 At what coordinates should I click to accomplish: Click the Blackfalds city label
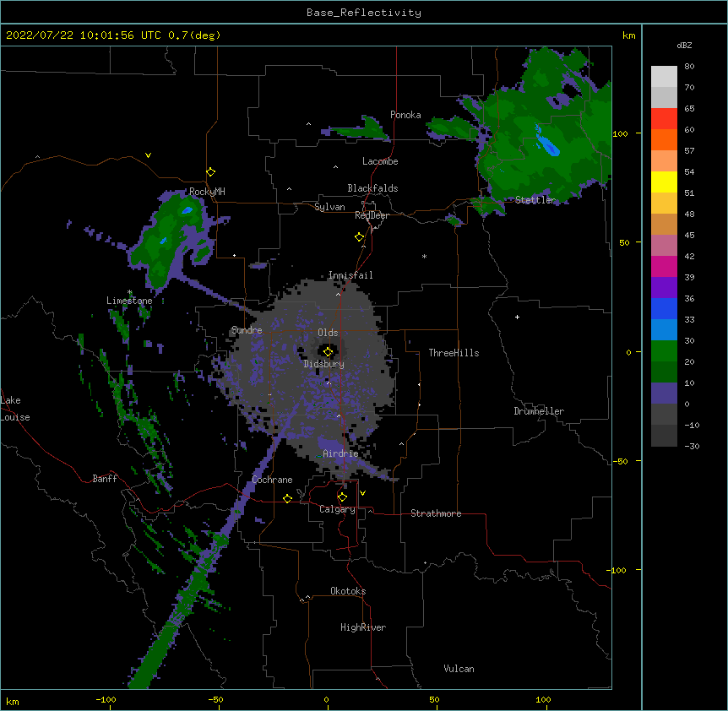[372, 188]
